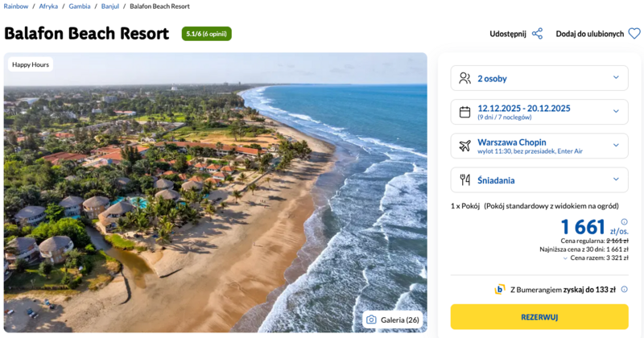Expand the Warszawa Chopin departure dropdown
The image size is (644, 338).
[616, 146]
